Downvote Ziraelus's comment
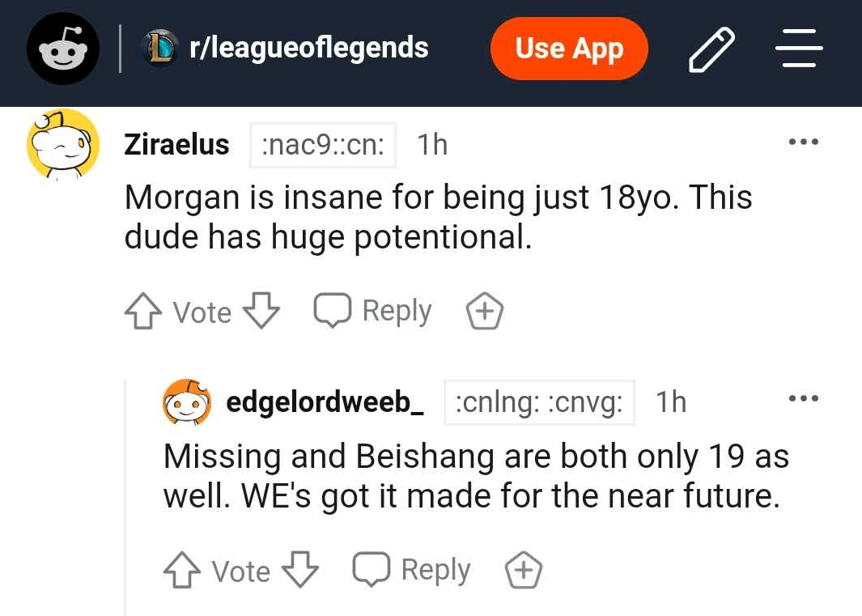This screenshot has height=616, width=862. (x=261, y=312)
